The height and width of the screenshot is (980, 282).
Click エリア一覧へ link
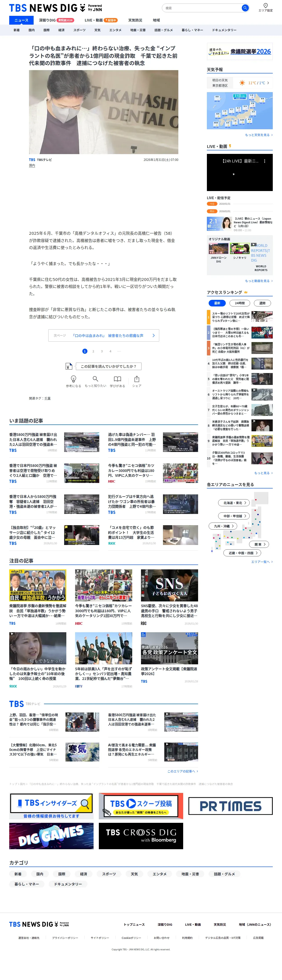[x=262, y=561]
